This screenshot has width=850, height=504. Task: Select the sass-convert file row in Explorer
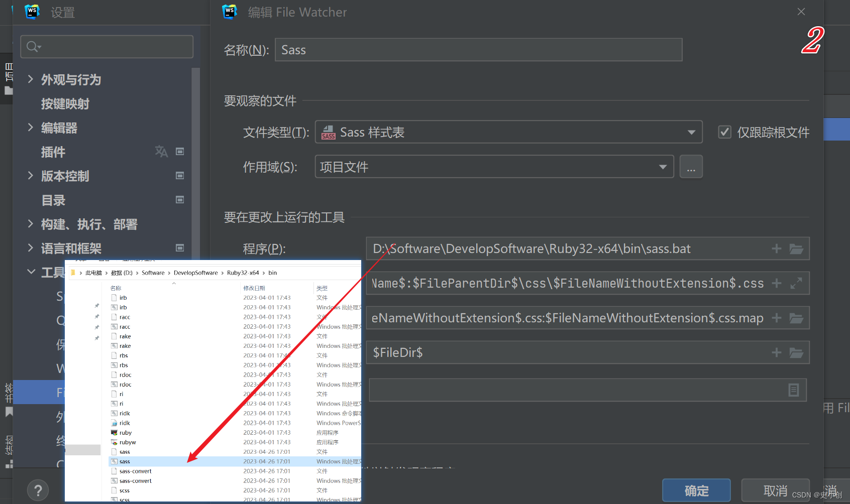pos(235,471)
